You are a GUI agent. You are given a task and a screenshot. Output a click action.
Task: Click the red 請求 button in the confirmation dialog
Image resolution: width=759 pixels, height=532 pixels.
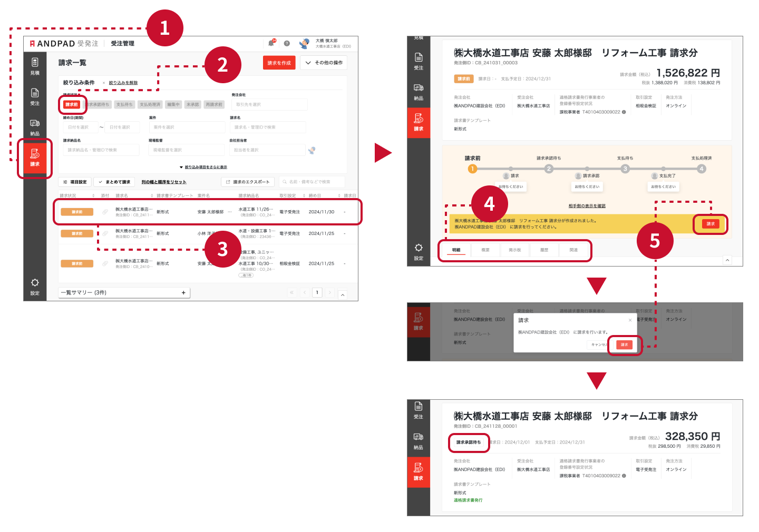click(624, 344)
